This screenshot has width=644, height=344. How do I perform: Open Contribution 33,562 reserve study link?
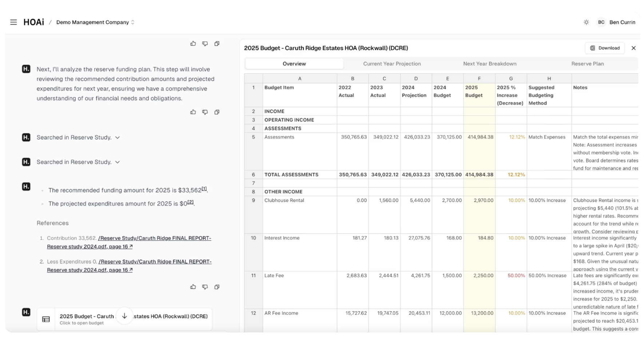click(x=129, y=242)
